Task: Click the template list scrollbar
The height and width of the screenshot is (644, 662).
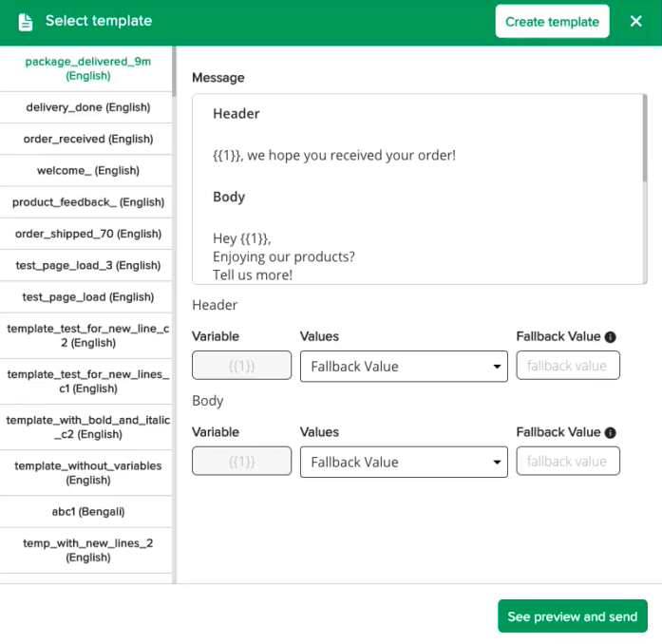Action: 175,71
